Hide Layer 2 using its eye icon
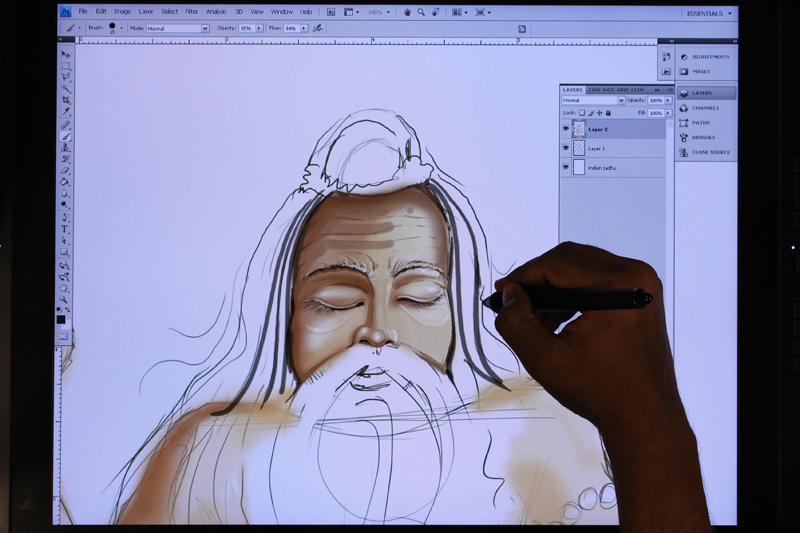Viewport: 800px width, 533px height. [x=566, y=129]
